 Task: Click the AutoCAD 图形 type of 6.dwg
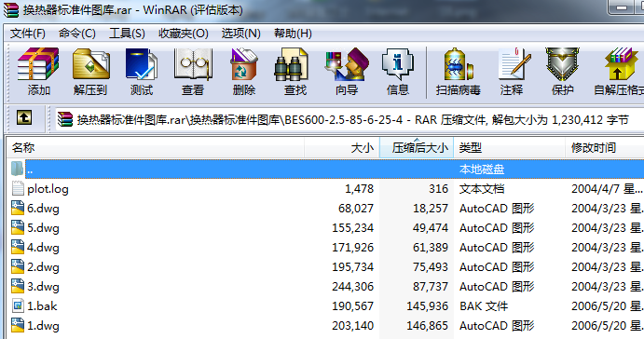click(497, 209)
